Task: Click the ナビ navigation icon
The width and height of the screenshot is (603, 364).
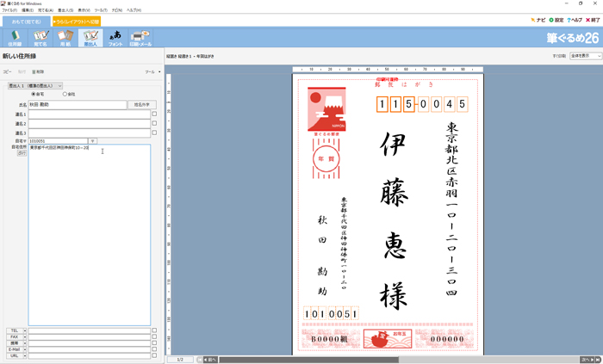Action: click(538, 20)
